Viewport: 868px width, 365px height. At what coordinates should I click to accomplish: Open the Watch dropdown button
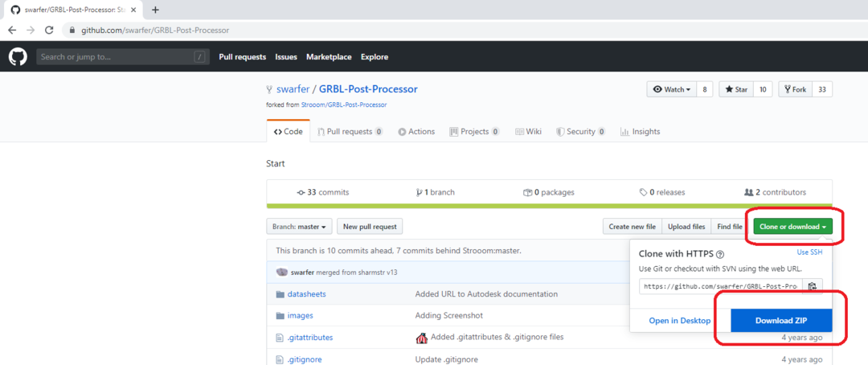(671, 89)
